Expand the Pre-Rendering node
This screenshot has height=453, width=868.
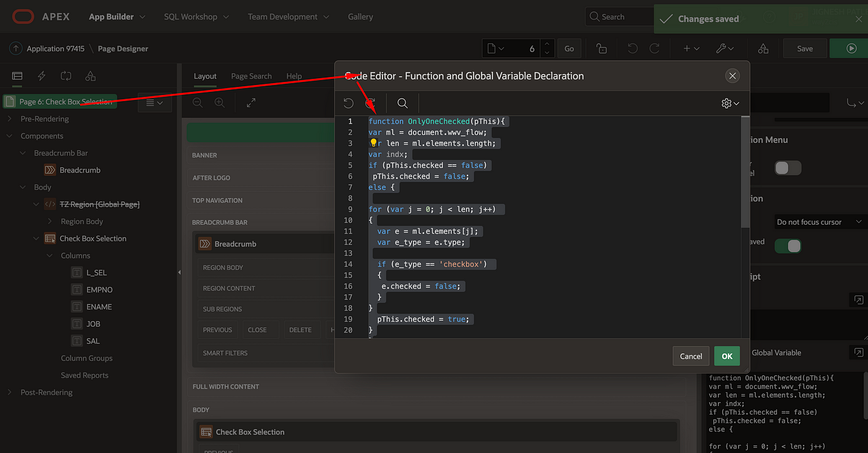click(9, 119)
